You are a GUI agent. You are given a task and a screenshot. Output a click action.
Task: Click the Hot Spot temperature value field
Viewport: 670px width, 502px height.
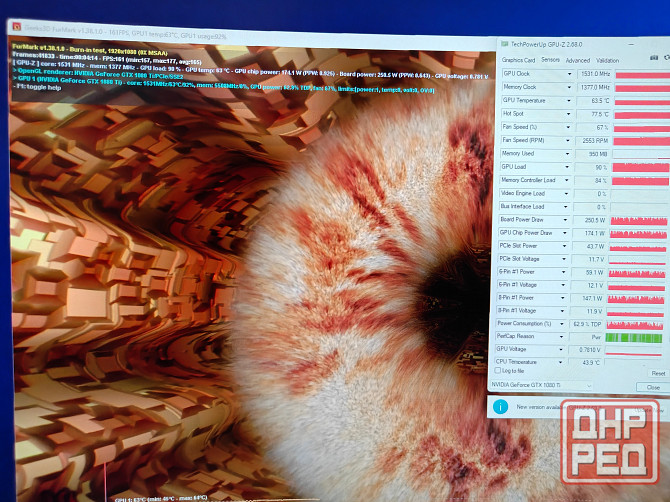tap(590, 114)
